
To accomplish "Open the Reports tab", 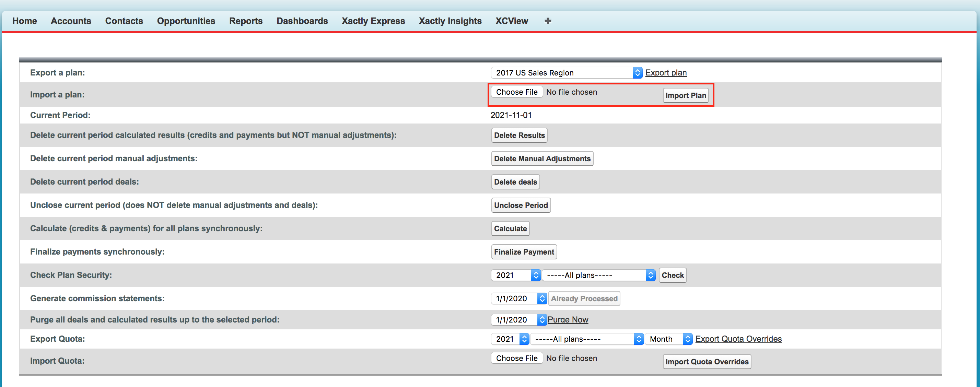I will tap(246, 21).
